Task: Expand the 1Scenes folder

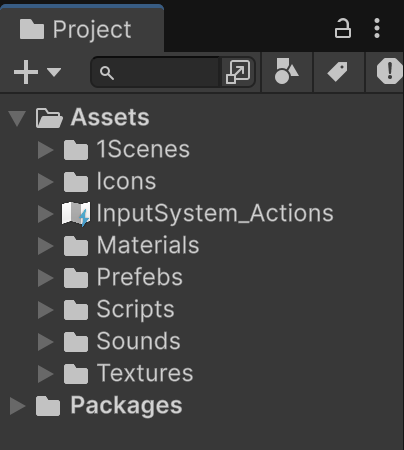Action: [x=45, y=150]
